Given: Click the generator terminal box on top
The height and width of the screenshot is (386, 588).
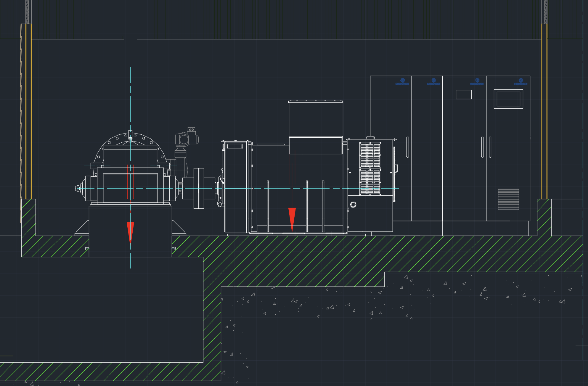Looking at the screenshot, I should point(316,118).
